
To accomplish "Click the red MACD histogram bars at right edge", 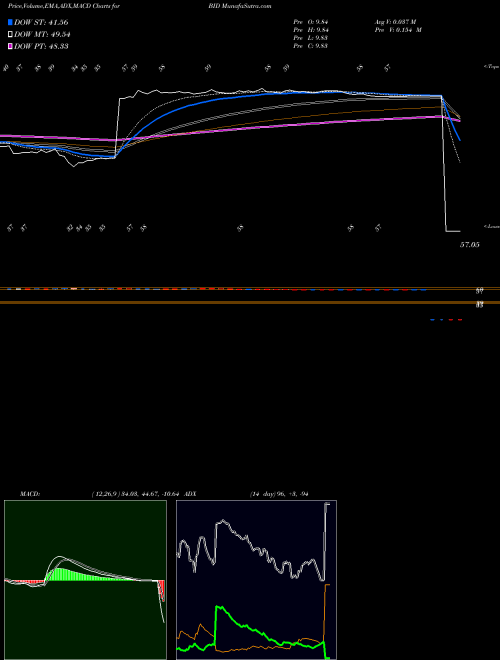I will [x=162, y=591].
